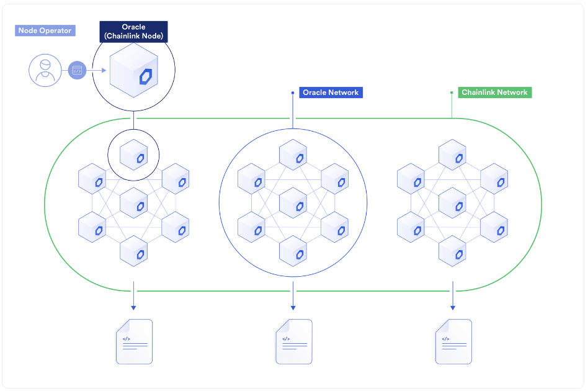This screenshot has width=588, height=391.
Task: Select the upper-right cube of the left cluster
Action: (175, 179)
